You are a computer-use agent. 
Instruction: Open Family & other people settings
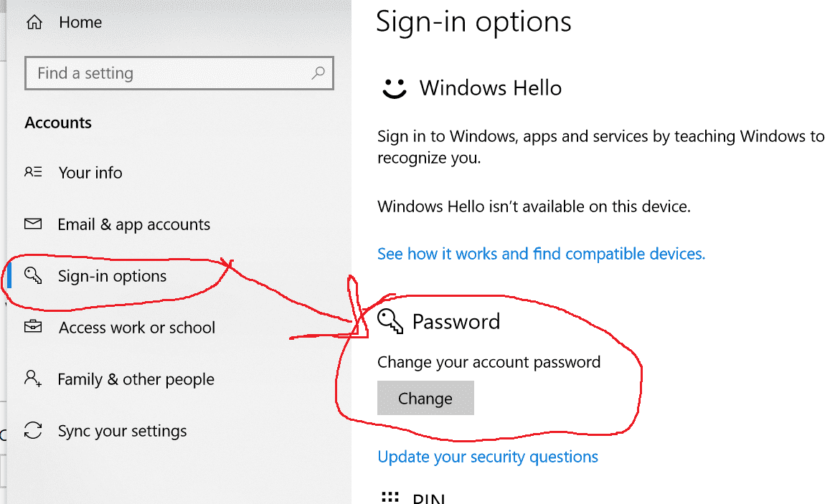pos(136,379)
